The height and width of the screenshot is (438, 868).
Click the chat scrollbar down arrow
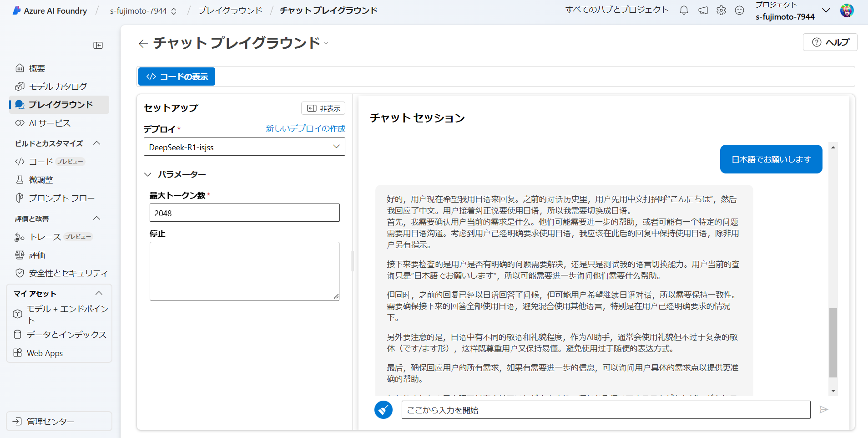click(x=833, y=391)
